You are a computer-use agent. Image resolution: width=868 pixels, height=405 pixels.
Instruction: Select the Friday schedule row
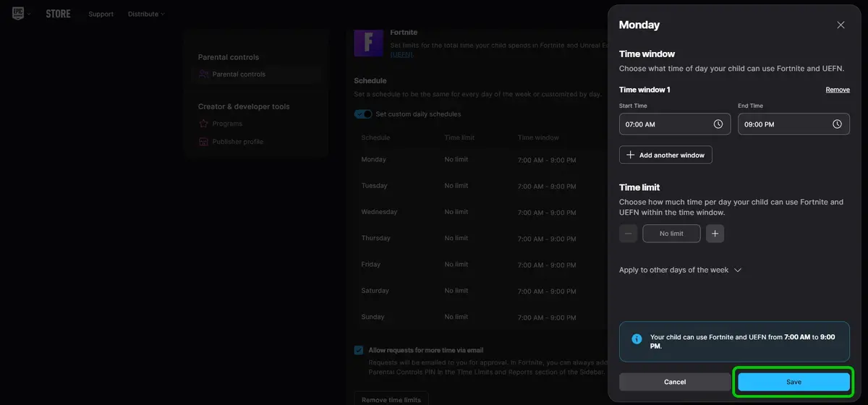pyautogui.click(x=481, y=265)
